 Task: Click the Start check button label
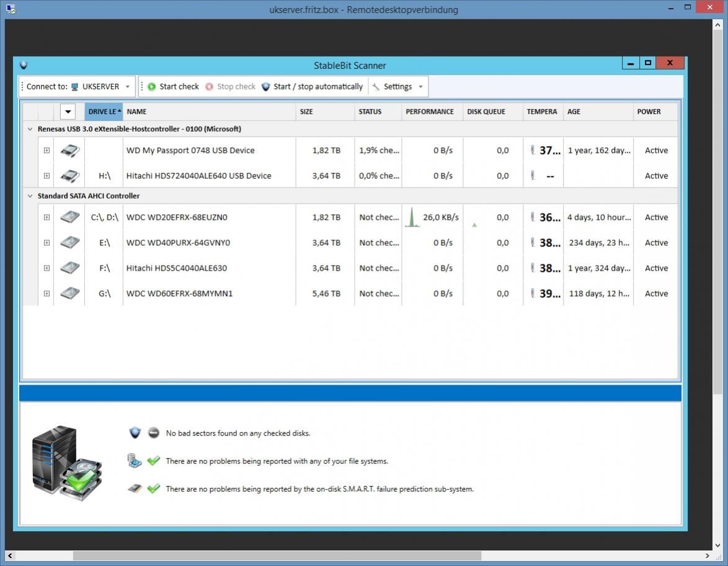coord(179,87)
